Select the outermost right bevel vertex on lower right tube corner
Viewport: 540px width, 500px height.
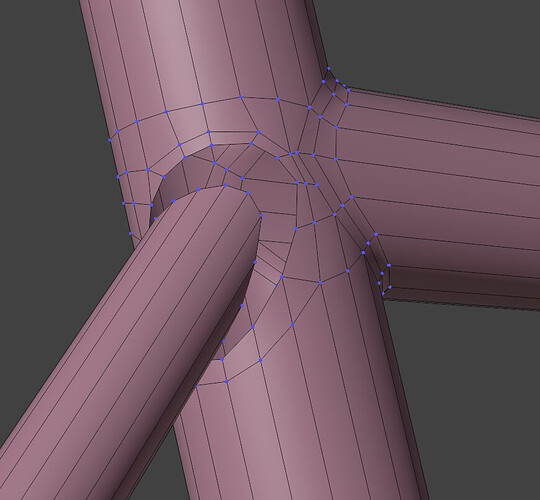tap(389, 265)
